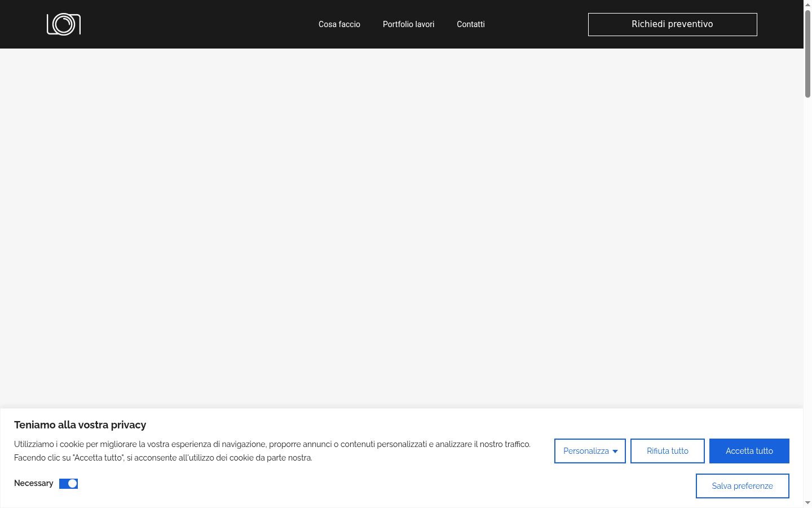Toggle the Necessary cookies switch
The height and width of the screenshot is (508, 812).
[x=68, y=484]
